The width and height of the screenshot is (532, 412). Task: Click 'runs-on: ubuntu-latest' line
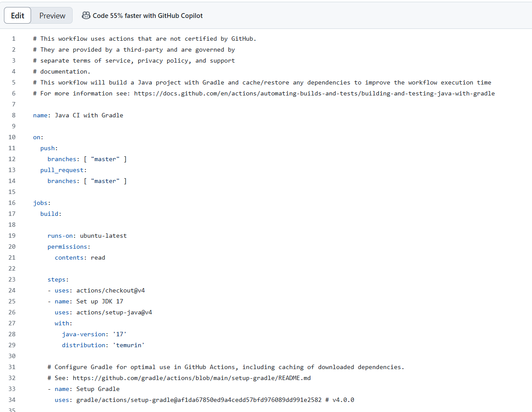[87, 236]
